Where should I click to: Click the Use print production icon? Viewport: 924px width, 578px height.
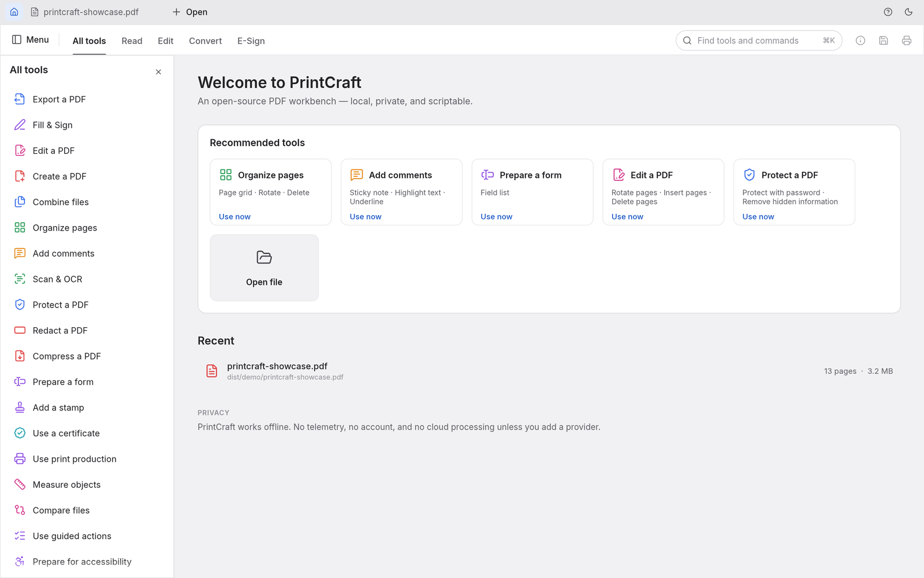click(20, 459)
